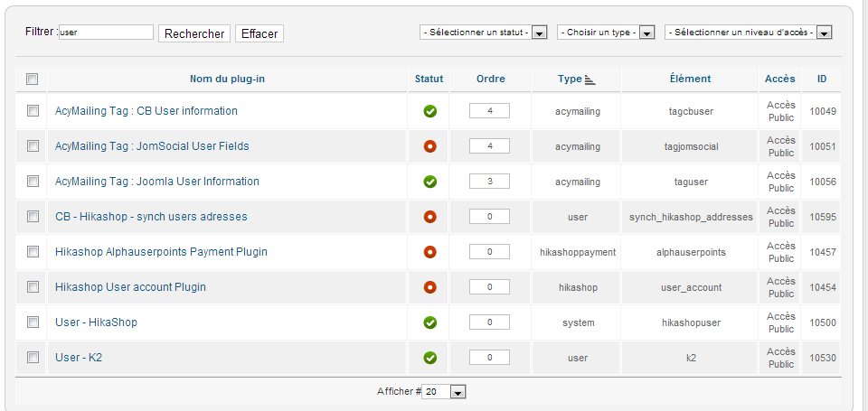Click the enabled status icon for CB User information
Viewport: 868px width, 411px height.
point(429,111)
